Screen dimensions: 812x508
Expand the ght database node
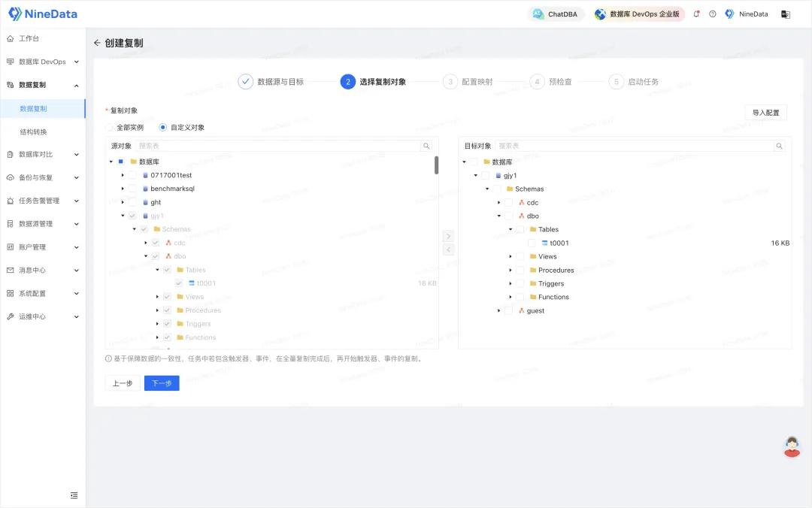pyautogui.click(x=123, y=202)
